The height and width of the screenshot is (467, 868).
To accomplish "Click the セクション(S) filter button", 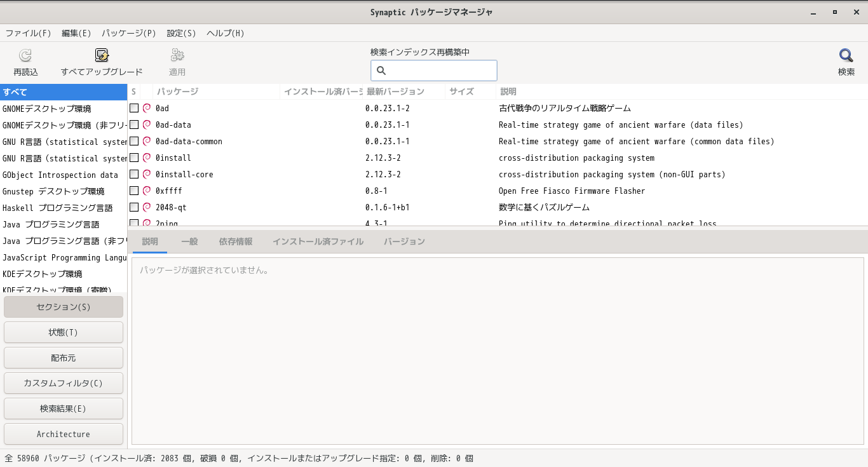I will tap(64, 307).
